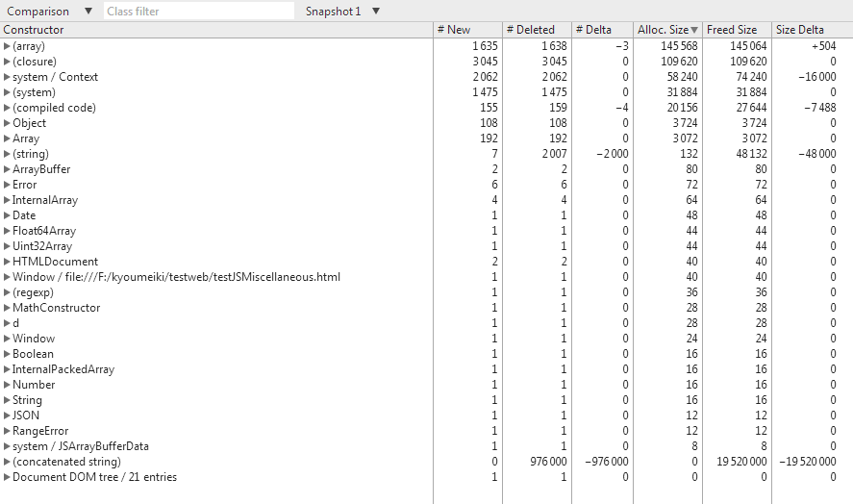Select the InternalPackedArray row label
The height and width of the screenshot is (504, 853).
click(x=63, y=369)
